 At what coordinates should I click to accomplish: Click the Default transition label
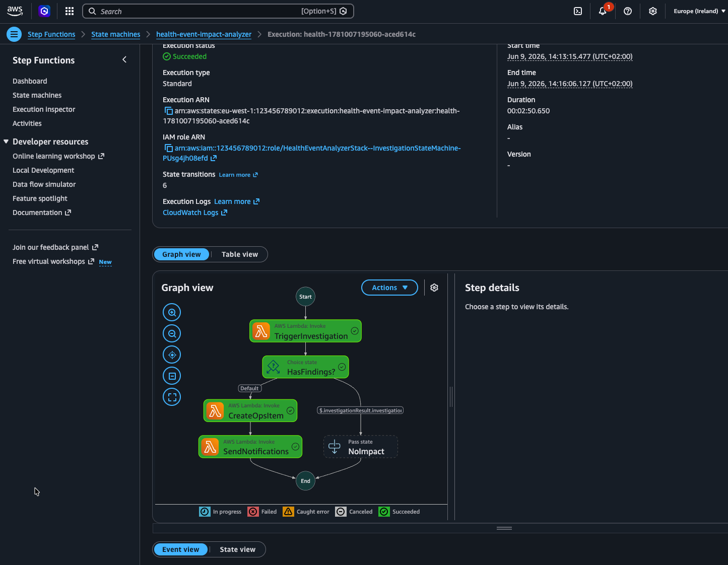(x=249, y=388)
